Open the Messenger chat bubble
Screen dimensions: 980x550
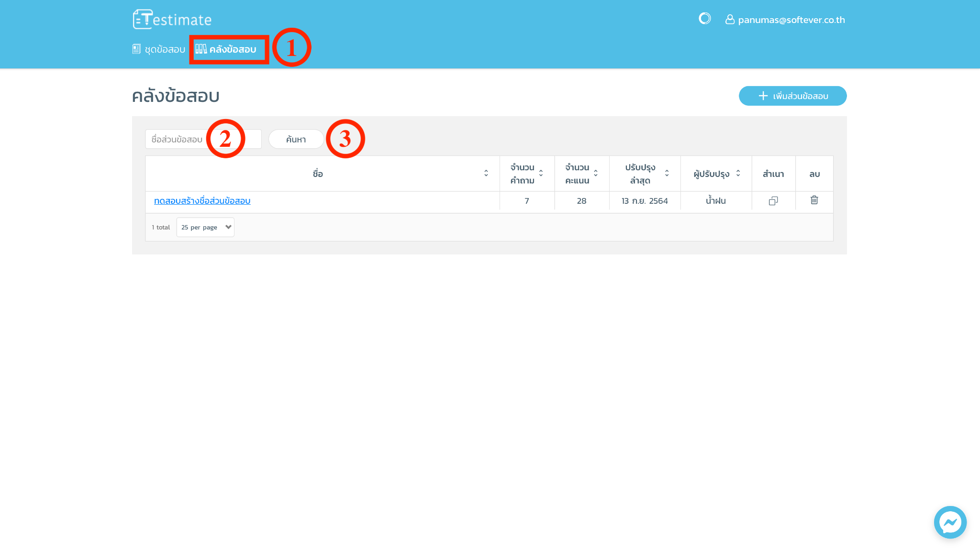coord(950,522)
